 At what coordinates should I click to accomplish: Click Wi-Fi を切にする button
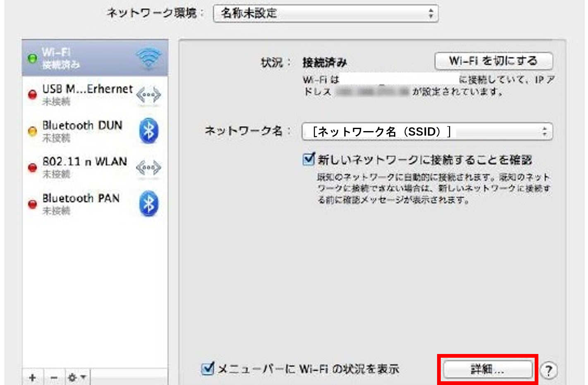(494, 61)
